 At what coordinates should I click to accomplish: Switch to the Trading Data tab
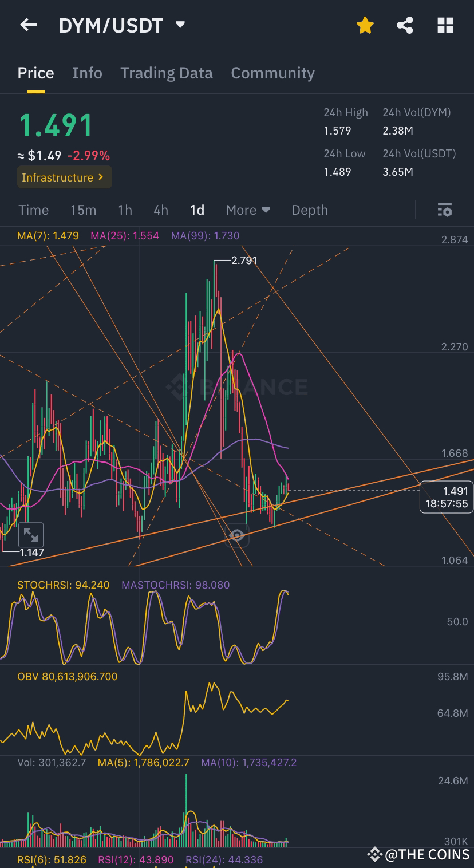point(167,73)
